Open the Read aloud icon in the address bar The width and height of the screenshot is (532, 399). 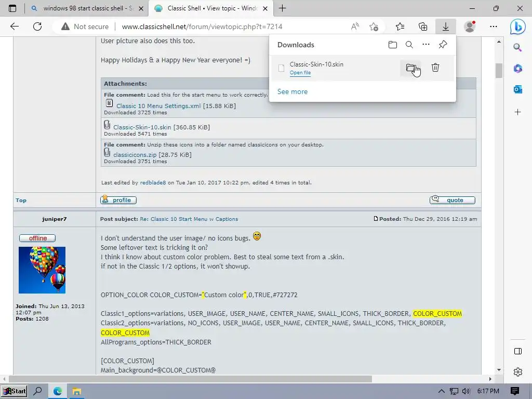click(355, 26)
